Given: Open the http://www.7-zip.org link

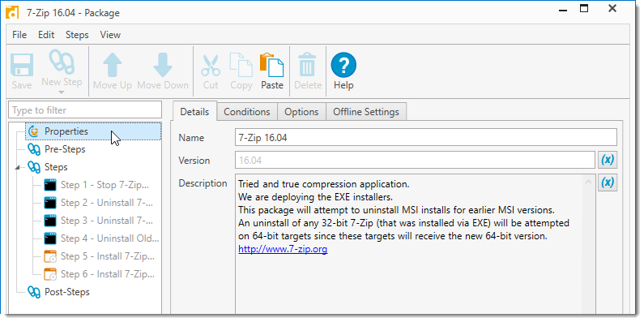Looking at the screenshot, I should point(283,249).
